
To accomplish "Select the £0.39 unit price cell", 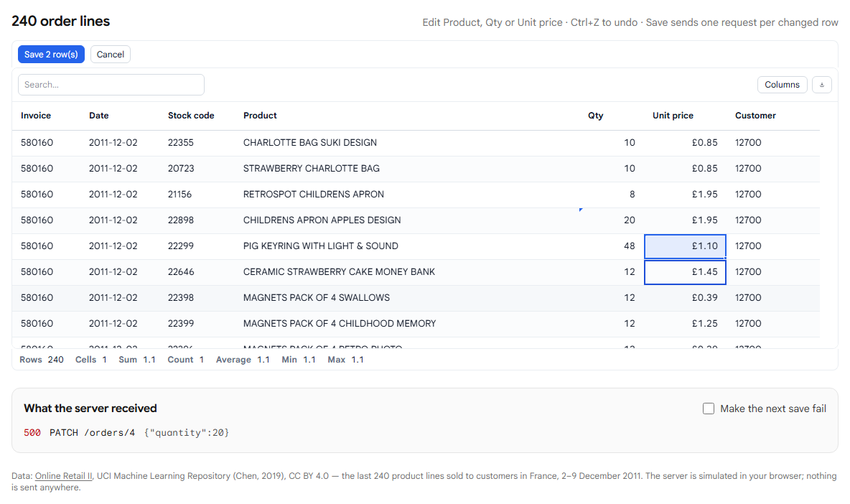I will 685,297.
